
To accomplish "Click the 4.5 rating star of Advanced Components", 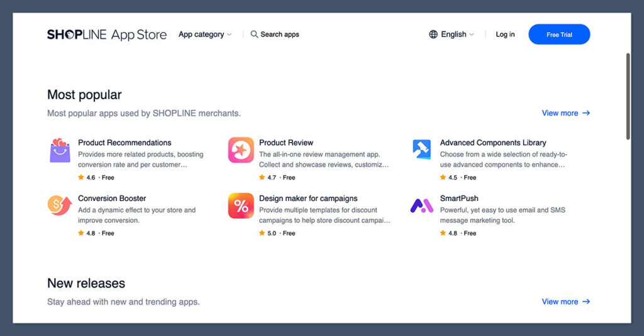I will click(443, 177).
